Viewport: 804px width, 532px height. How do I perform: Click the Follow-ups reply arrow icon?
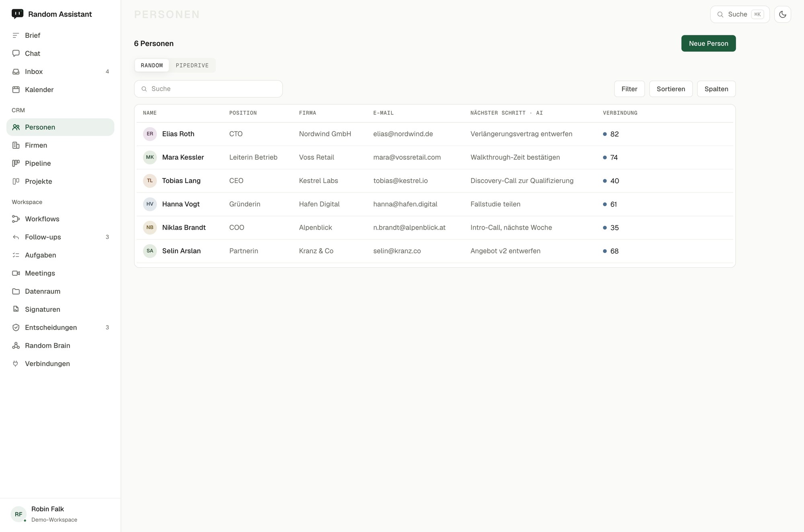[16, 237]
